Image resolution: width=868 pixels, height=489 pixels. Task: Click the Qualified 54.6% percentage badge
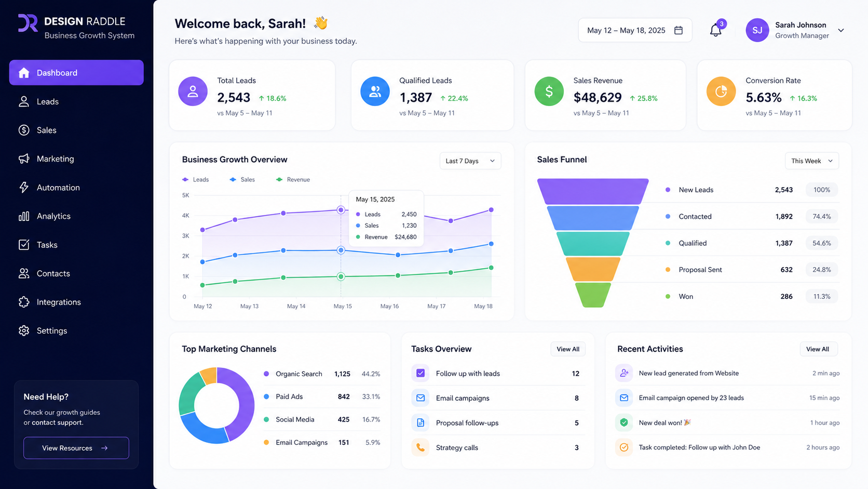click(x=822, y=243)
